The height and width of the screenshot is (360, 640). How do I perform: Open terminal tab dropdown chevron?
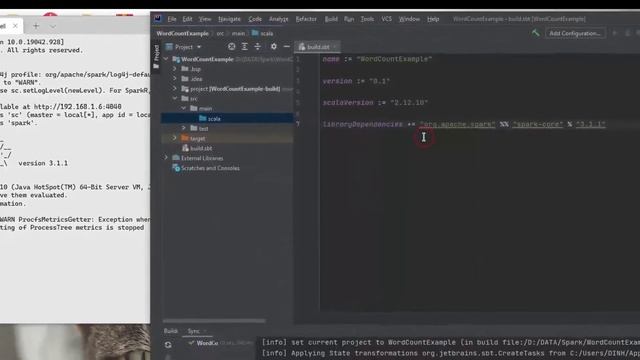(53, 26)
